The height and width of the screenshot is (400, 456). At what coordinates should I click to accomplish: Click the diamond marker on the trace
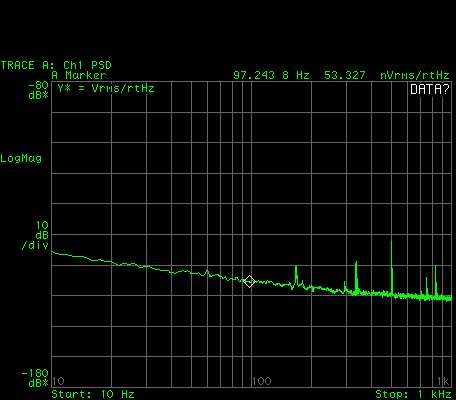[x=249, y=281]
